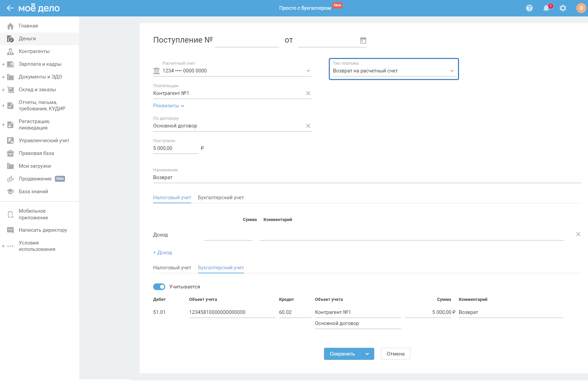Clear the Основной договор contract field
Screen dimensions: 588x381
(x=308, y=126)
